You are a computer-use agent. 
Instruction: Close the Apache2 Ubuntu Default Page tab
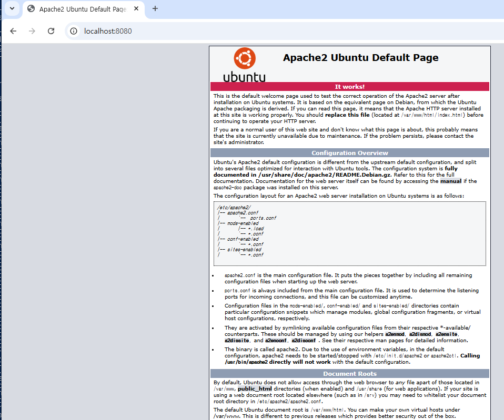tap(136, 8)
